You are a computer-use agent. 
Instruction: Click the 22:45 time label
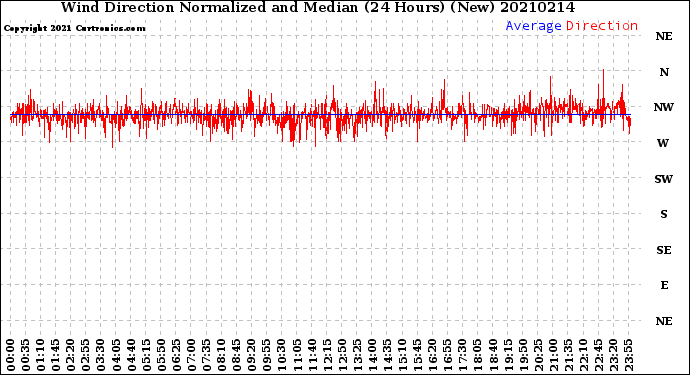click(x=598, y=355)
